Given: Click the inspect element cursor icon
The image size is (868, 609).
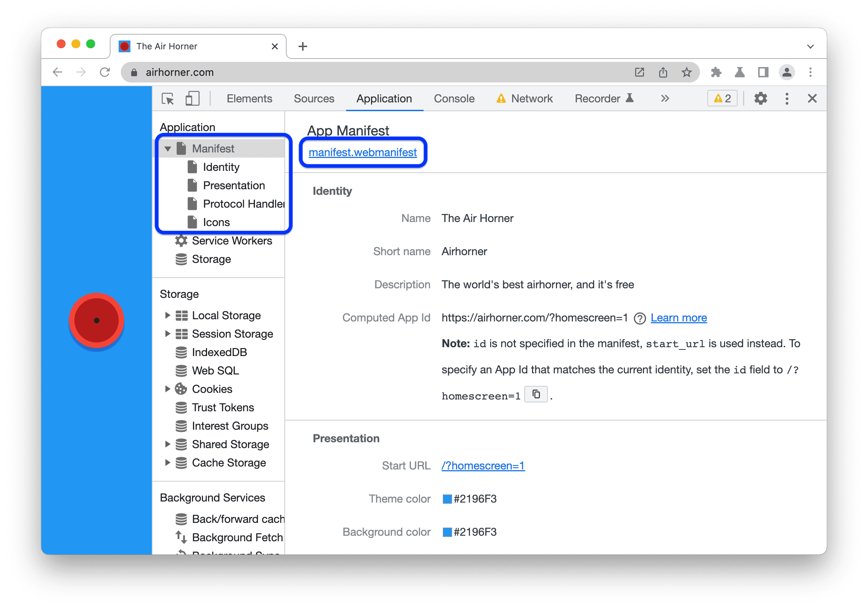Looking at the screenshot, I should point(169,98).
